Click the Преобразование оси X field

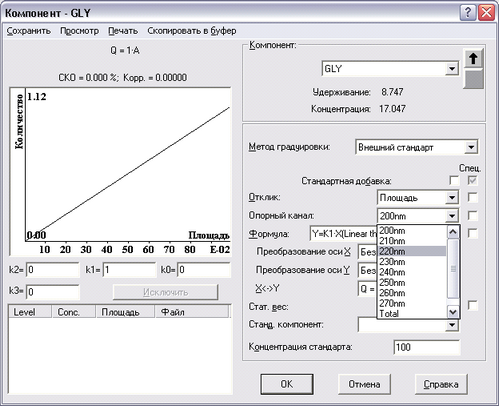pyautogui.click(x=368, y=252)
